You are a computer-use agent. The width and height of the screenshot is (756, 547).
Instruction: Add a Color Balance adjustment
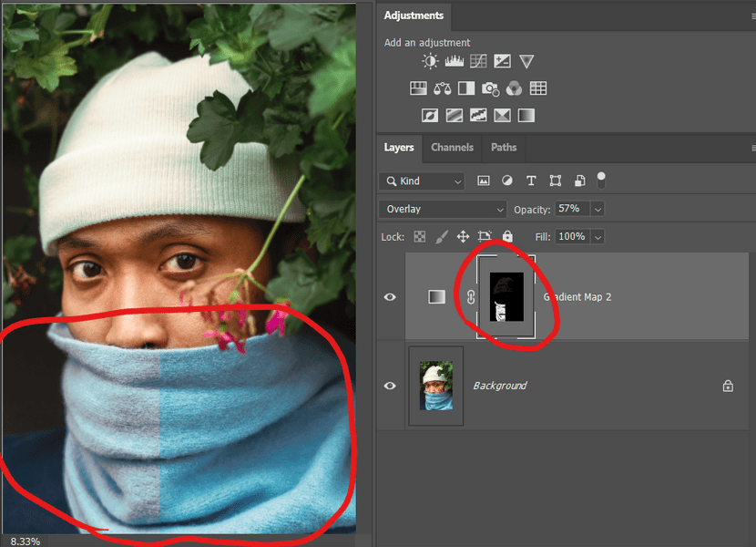point(442,88)
